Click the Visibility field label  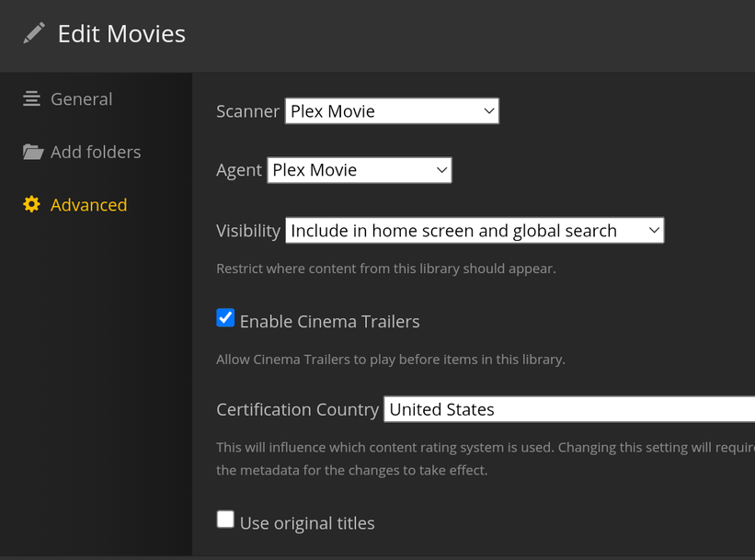pos(248,231)
